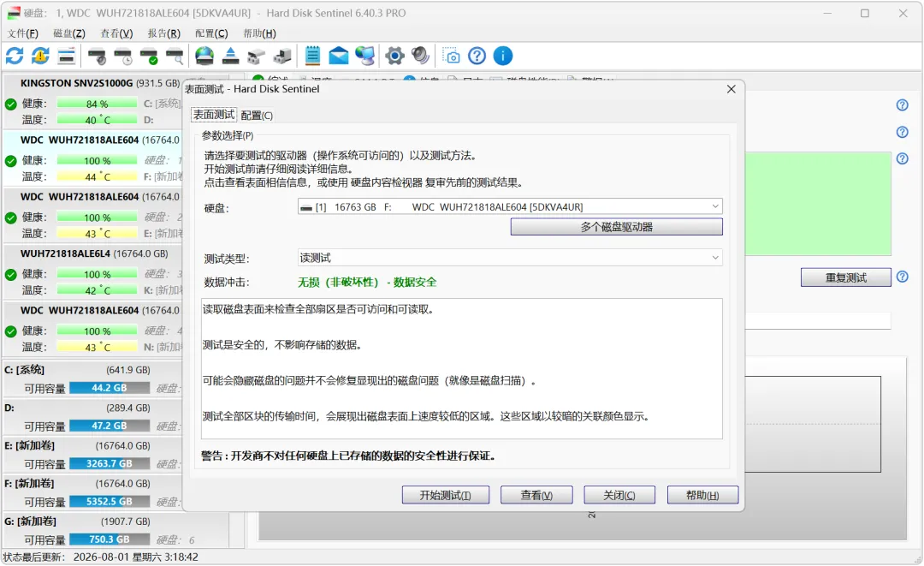Open the 报告(R) menu
The image size is (924, 566).
(163, 33)
